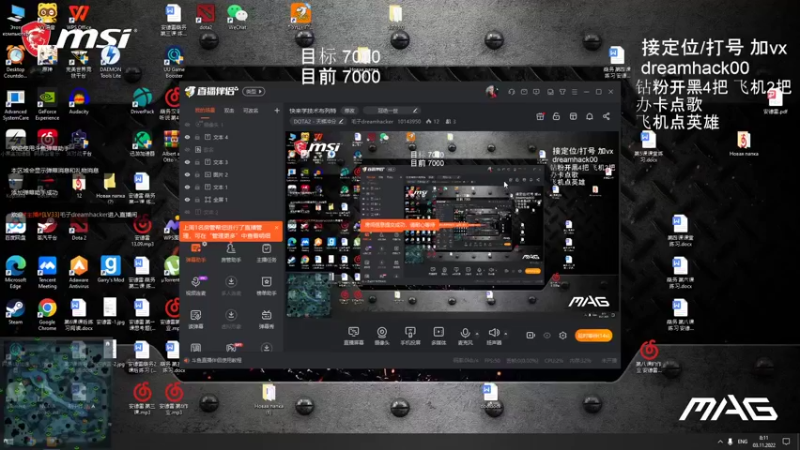Hide the 文本 4 layer eye

[x=187, y=137]
